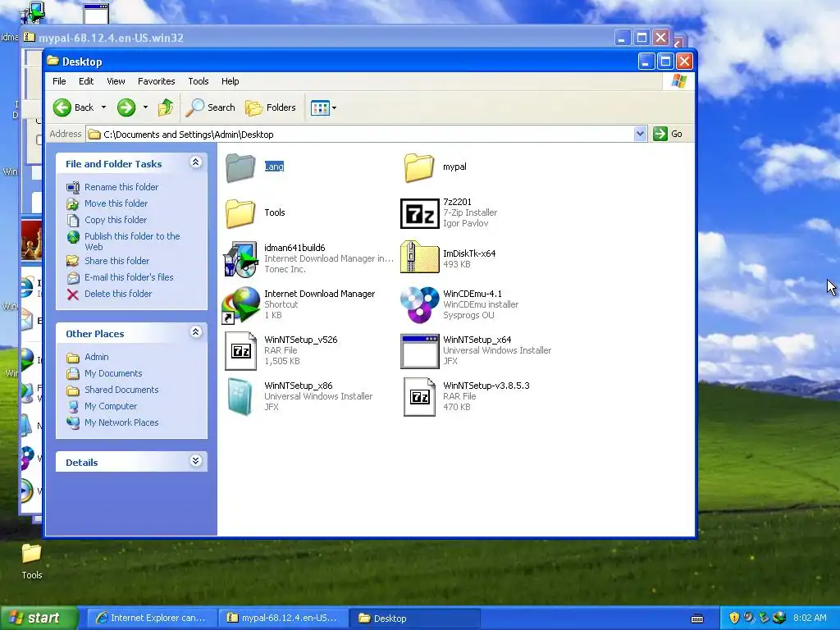Open the File menu

tap(59, 81)
